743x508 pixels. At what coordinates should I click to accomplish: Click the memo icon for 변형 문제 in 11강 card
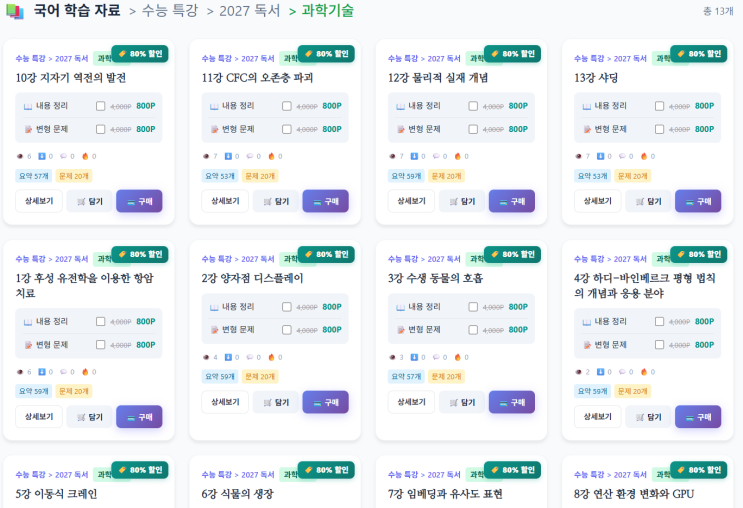[x=214, y=129]
